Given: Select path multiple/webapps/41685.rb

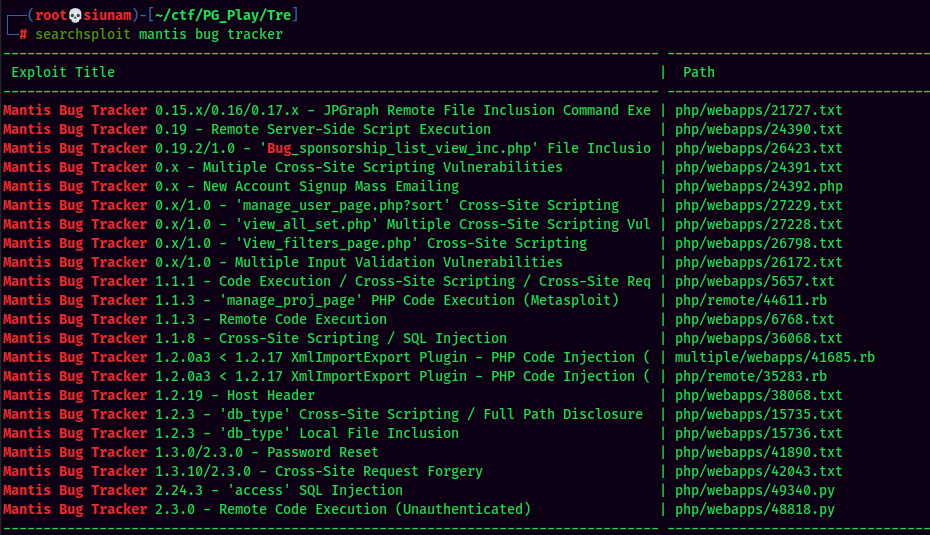Looking at the screenshot, I should (x=775, y=357).
